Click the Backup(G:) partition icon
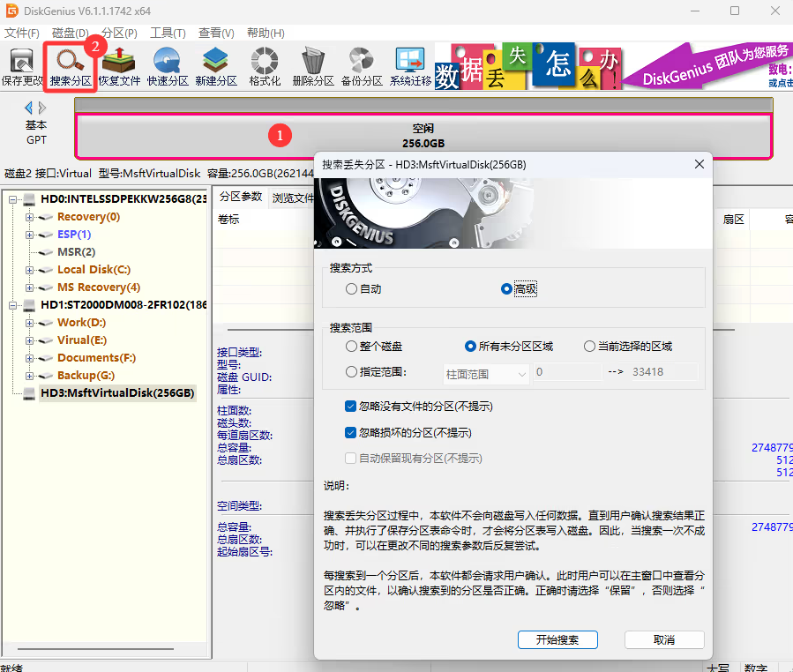793x672 pixels. tap(46, 376)
